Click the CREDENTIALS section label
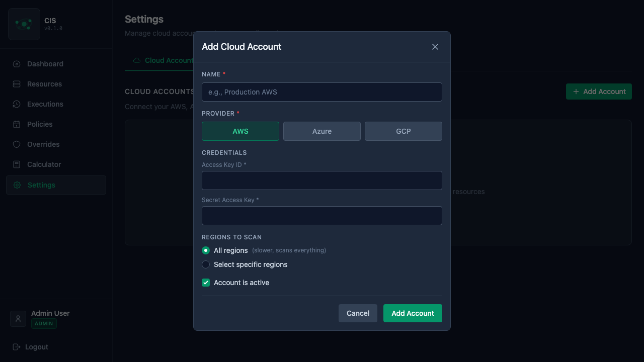 224,153
